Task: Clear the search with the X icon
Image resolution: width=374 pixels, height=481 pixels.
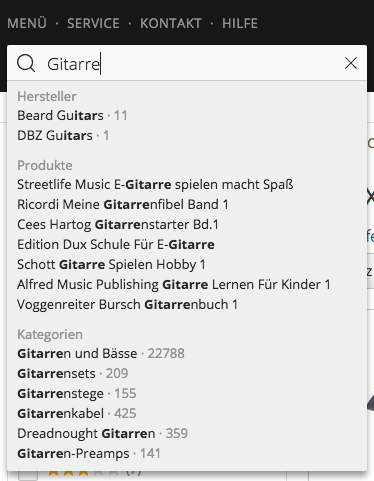Action: (351, 63)
